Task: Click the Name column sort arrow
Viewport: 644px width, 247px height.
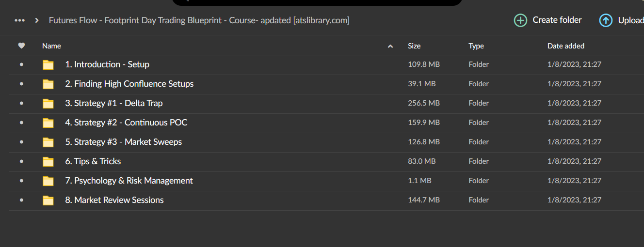Action: tap(390, 46)
